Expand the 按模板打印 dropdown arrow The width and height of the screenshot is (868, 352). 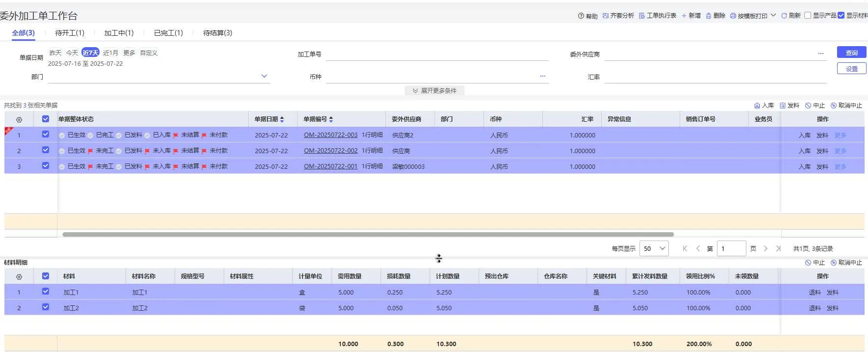pyautogui.click(x=773, y=15)
